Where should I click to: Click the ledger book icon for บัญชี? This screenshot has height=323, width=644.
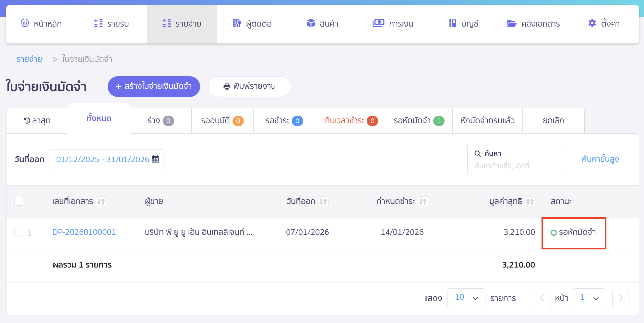[x=452, y=23]
